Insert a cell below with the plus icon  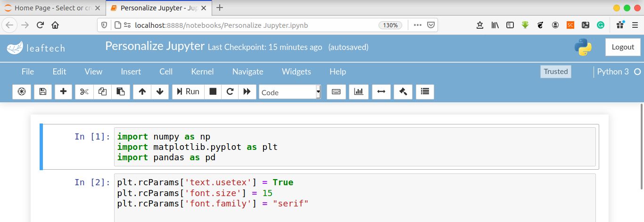coord(63,92)
